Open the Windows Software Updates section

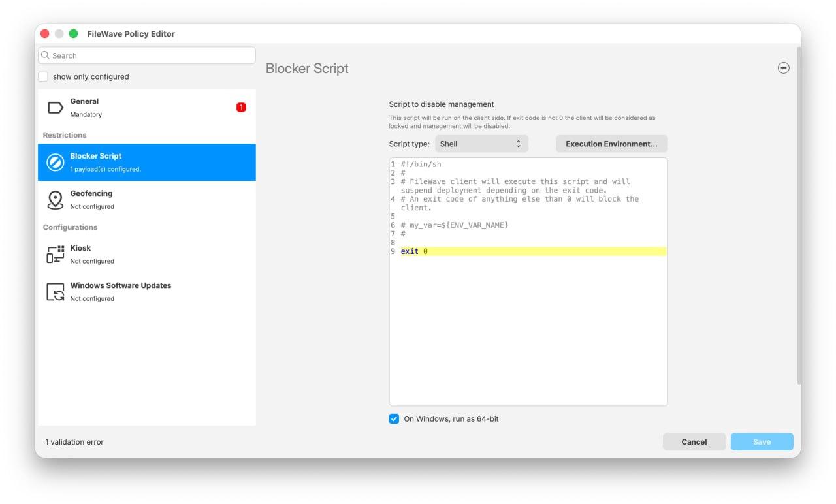[147, 292]
